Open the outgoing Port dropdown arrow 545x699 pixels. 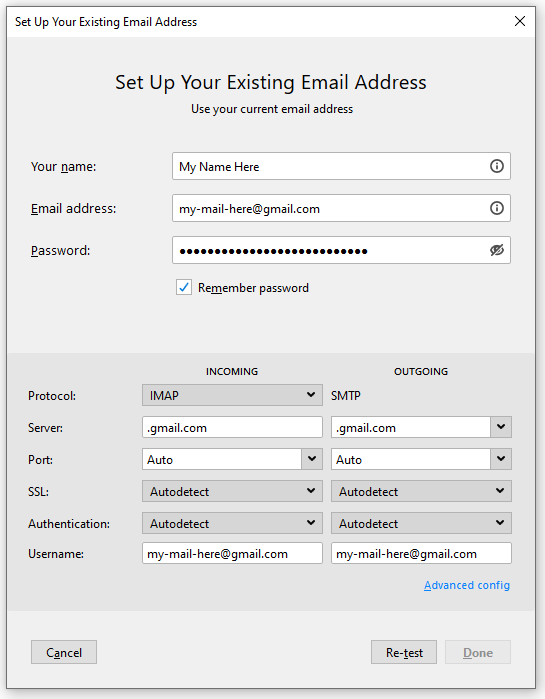(501, 459)
